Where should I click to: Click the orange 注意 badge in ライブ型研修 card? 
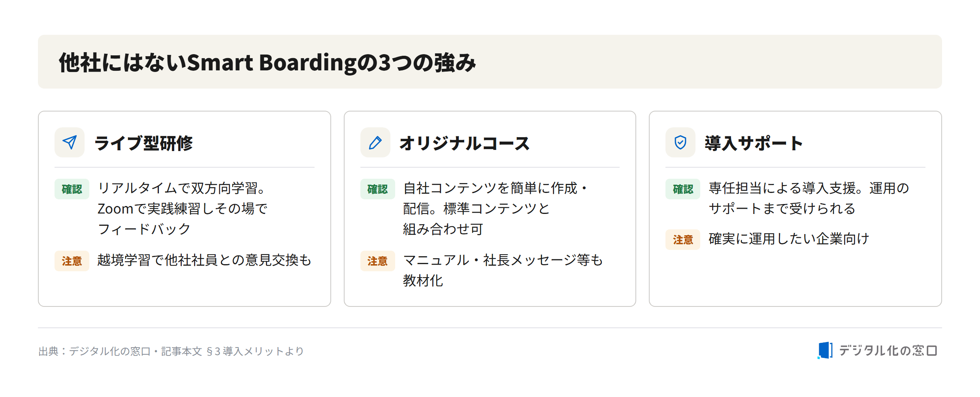72,261
